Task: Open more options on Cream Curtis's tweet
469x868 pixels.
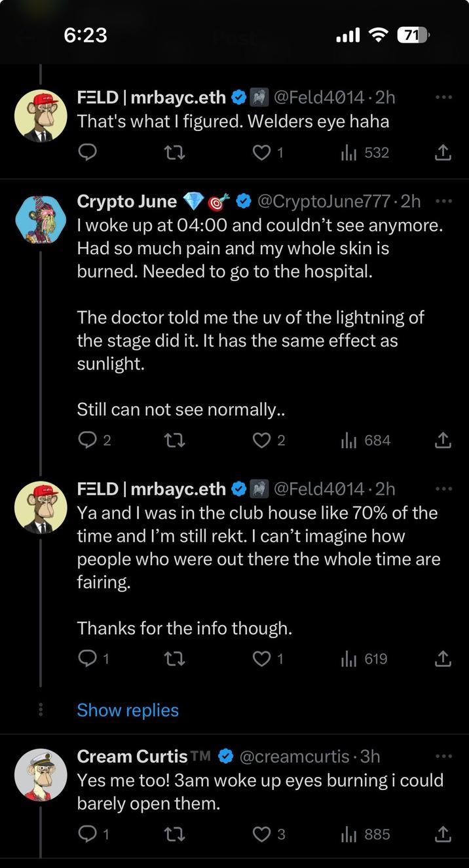Action: click(443, 757)
